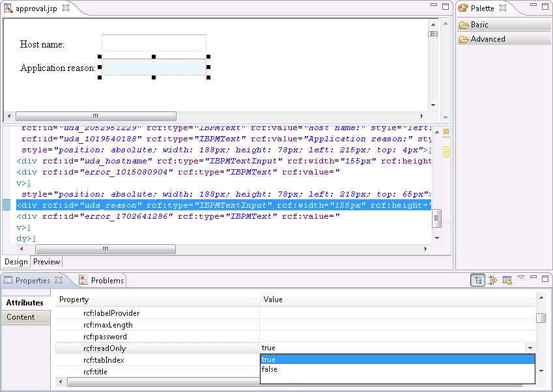Close the Palette view tab
This screenshot has width=553, height=392.
pos(503,8)
